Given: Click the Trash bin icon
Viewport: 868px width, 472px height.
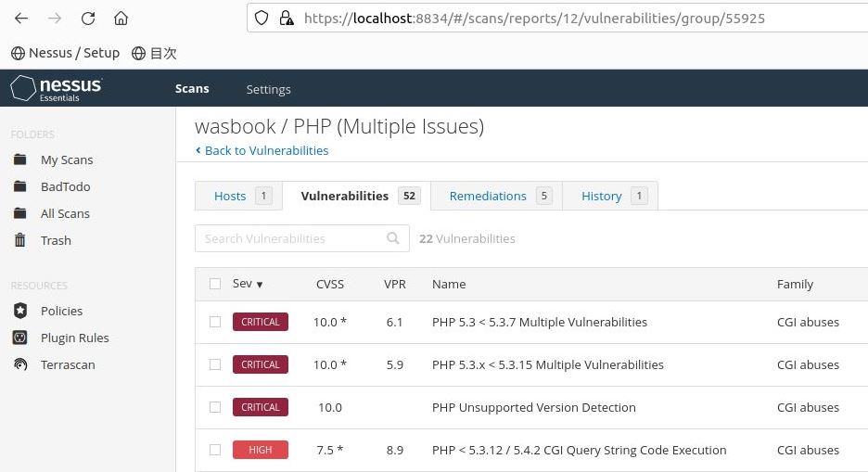Looking at the screenshot, I should (x=19, y=239).
